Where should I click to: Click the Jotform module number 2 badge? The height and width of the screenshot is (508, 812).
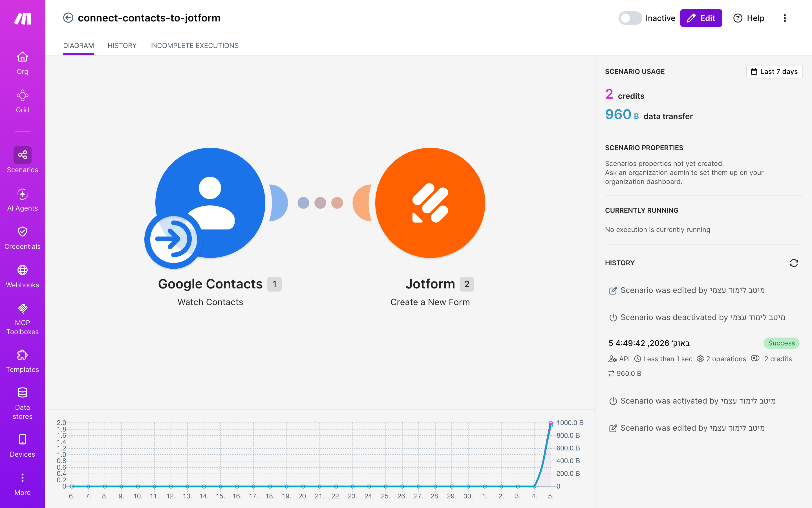pos(467,284)
